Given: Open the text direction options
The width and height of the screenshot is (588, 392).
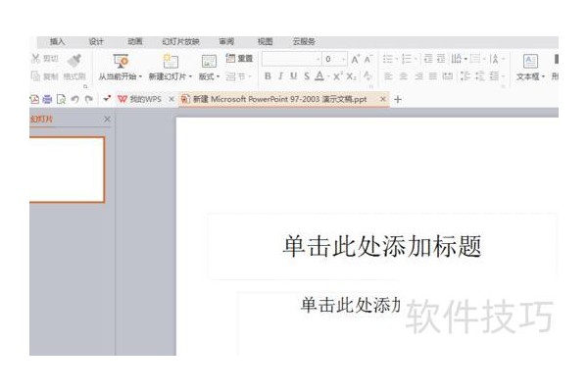Looking at the screenshot, I should pyautogui.click(x=457, y=59).
